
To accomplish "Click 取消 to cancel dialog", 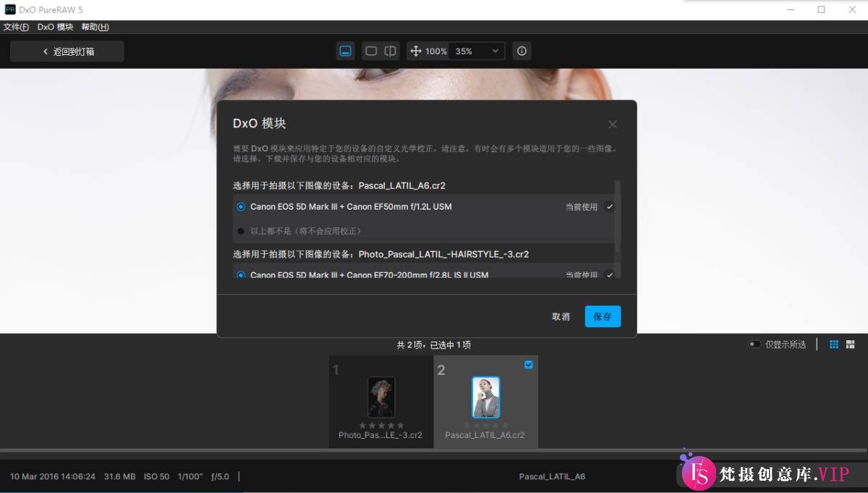I will 561,316.
